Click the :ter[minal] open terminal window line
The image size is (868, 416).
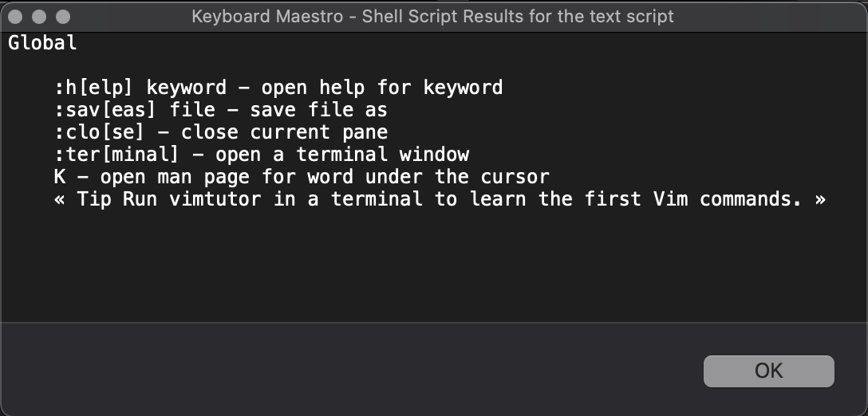(x=262, y=155)
